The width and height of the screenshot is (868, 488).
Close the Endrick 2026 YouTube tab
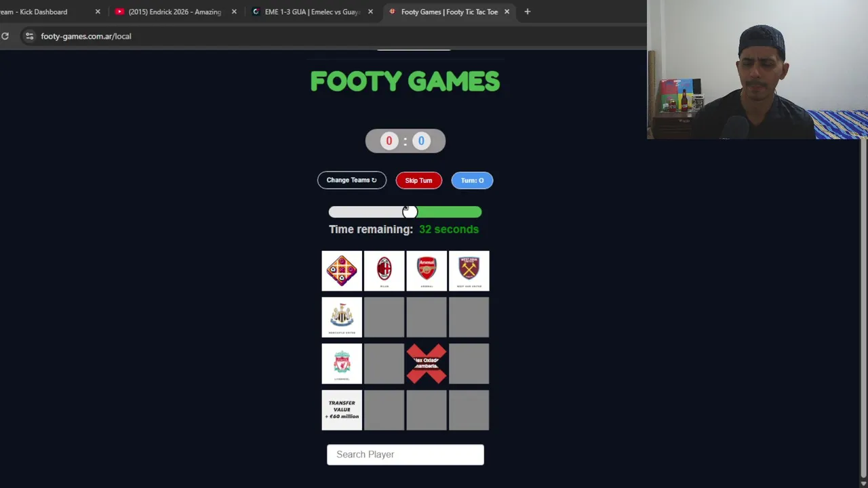tap(234, 12)
